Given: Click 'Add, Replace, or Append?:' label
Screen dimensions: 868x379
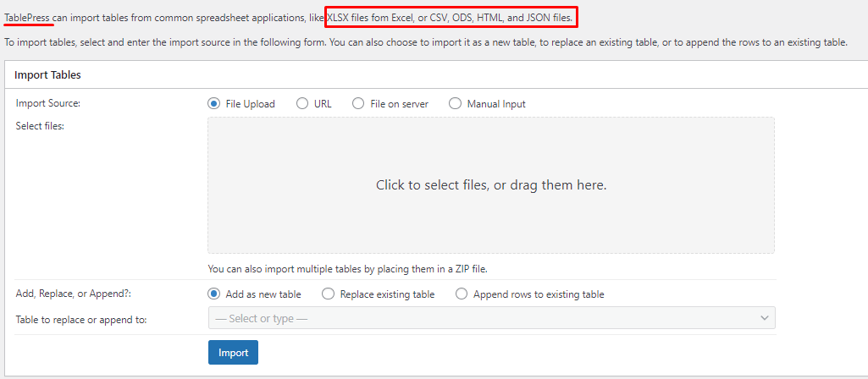Looking at the screenshot, I should coord(73,294).
